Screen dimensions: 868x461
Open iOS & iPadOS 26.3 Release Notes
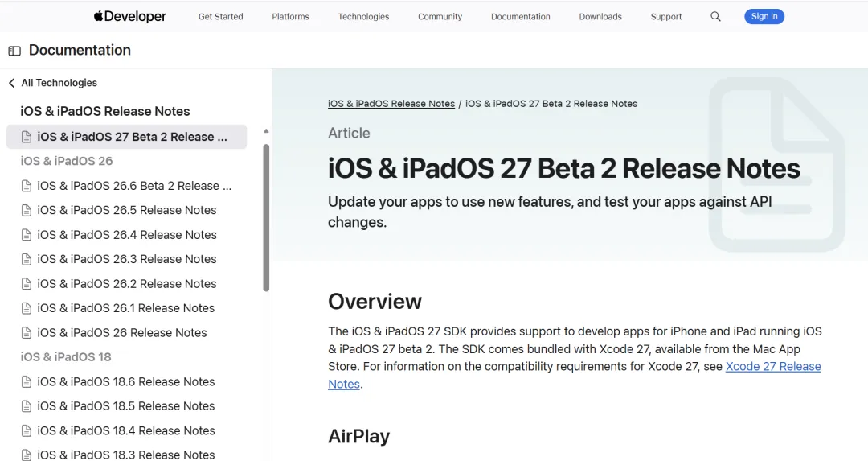point(126,259)
